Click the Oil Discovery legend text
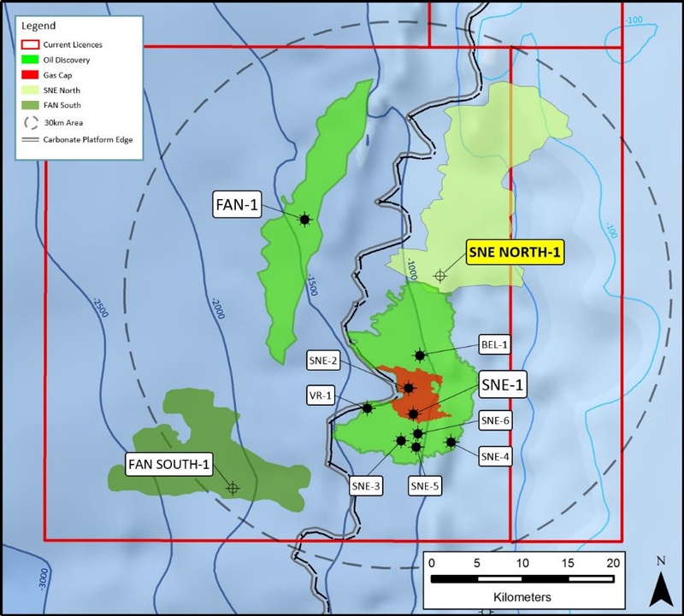The image size is (684, 616). [67, 60]
